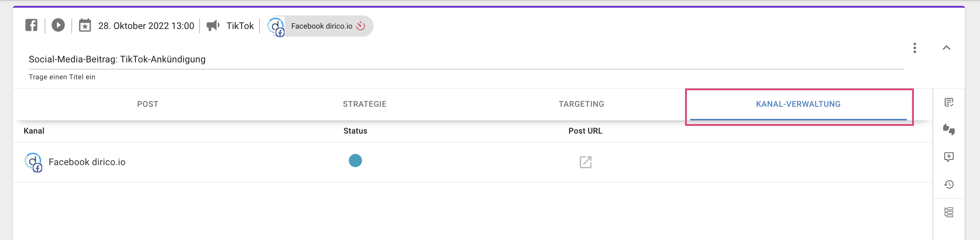Open the TARGETING tab
Image resolution: width=980 pixels, height=240 pixels.
[581, 104]
